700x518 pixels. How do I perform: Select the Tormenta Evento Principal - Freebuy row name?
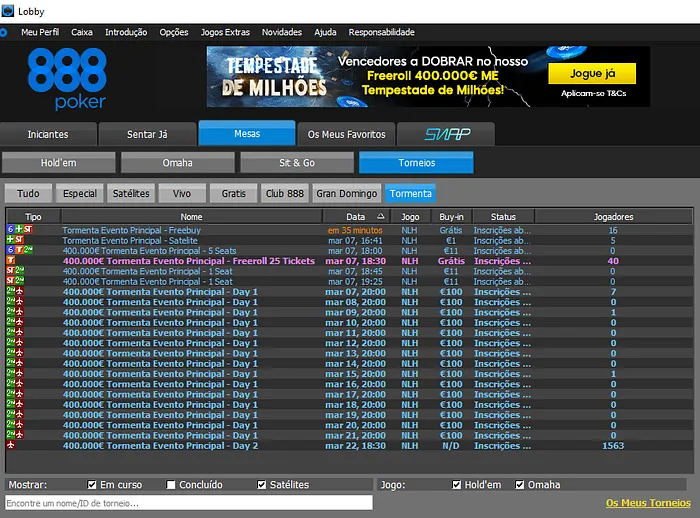(x=131, y=230)
